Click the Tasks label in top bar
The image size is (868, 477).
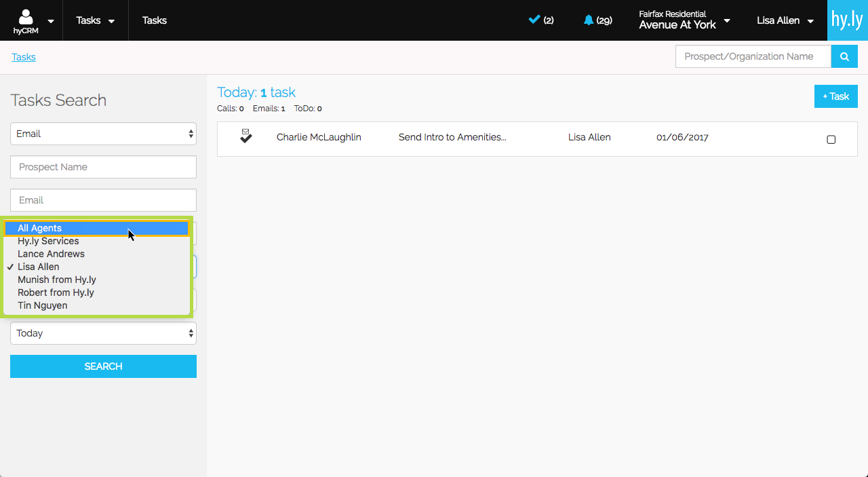pos(155,20)
